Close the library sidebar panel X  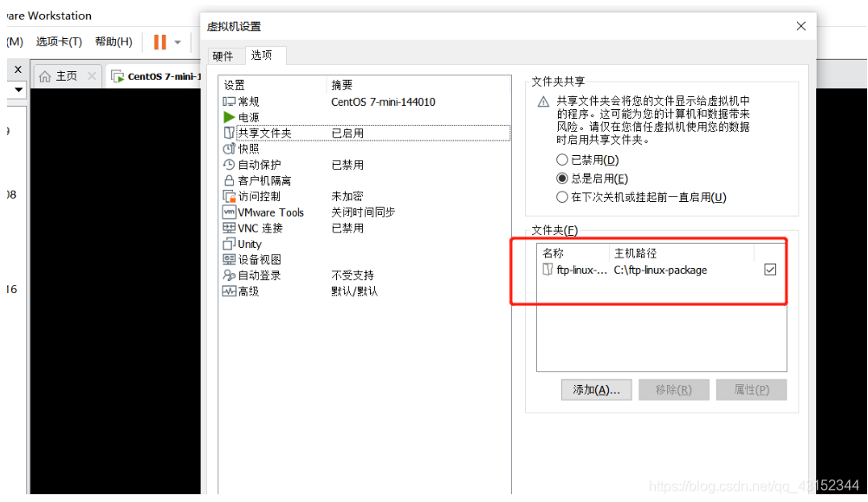point(17,69)
